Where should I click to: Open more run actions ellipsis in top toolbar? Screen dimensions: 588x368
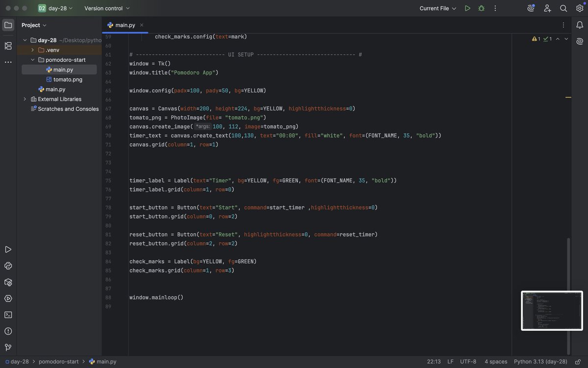click(x=495, y=8)
